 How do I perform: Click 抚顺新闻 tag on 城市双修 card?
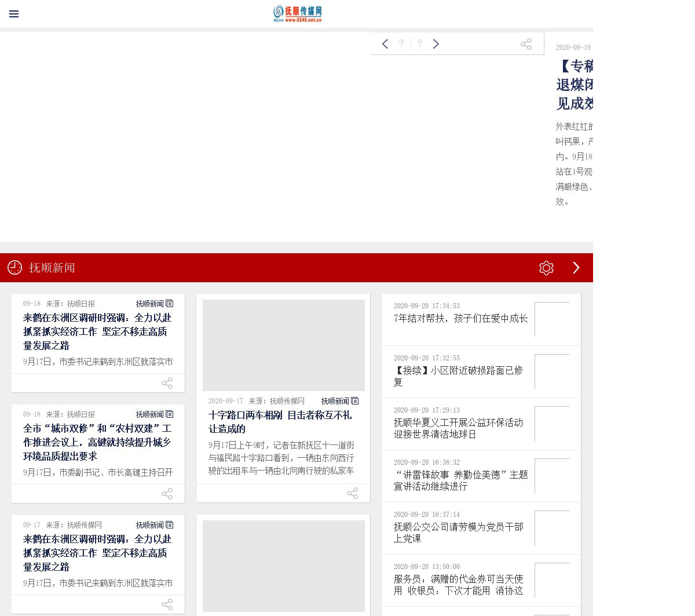point(155,414)
